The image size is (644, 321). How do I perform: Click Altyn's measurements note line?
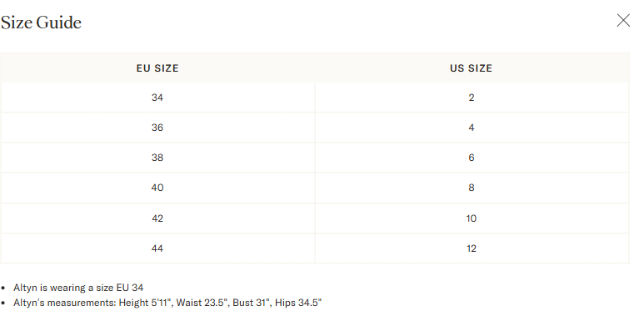coord(167,303)
